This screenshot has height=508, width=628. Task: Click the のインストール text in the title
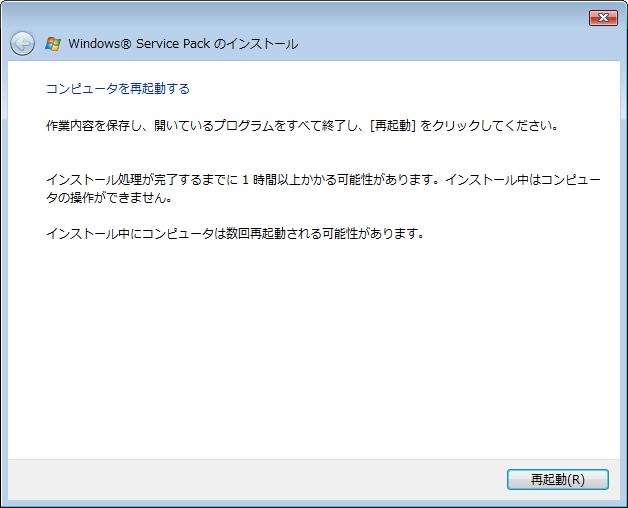tap(256, 44)
